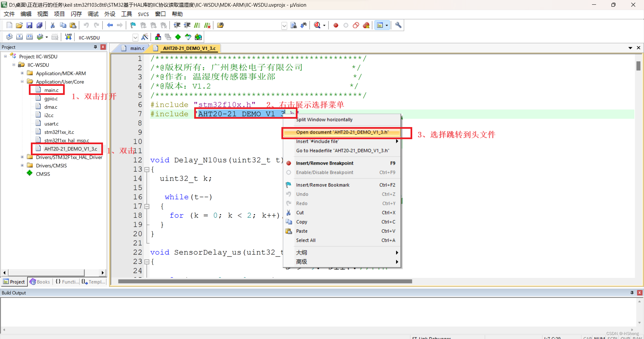Expand the Drivers/CMSIS folder

click(x=22, y=165)
